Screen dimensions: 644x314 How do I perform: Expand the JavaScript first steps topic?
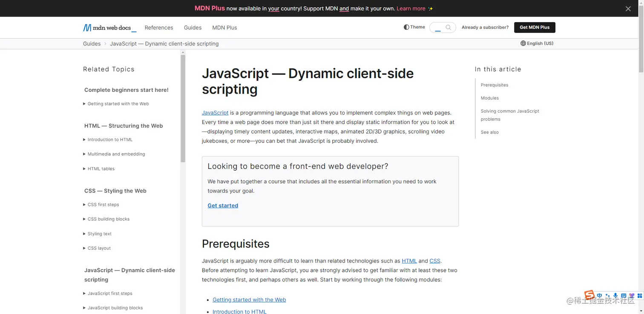(108, 294)
